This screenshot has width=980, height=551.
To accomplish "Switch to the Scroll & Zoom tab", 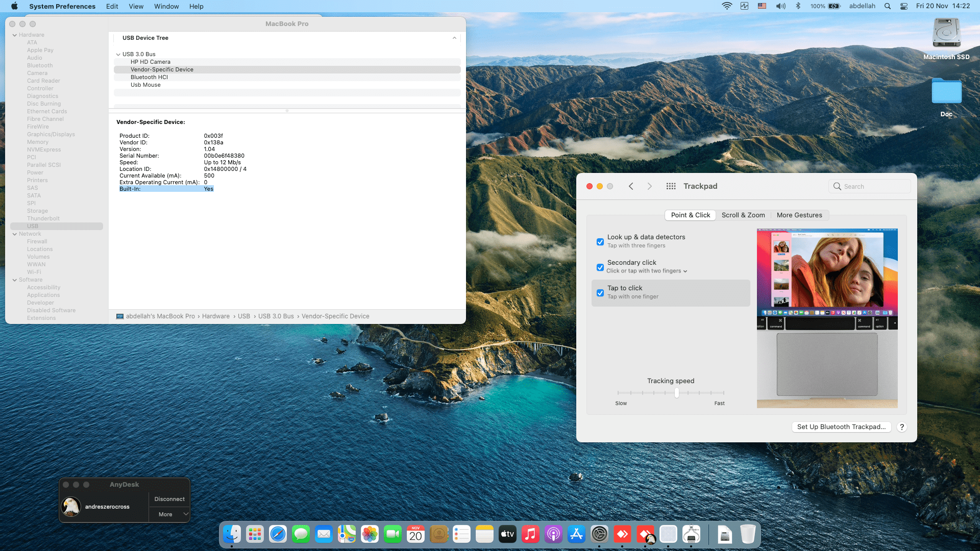I will [743, 215].
